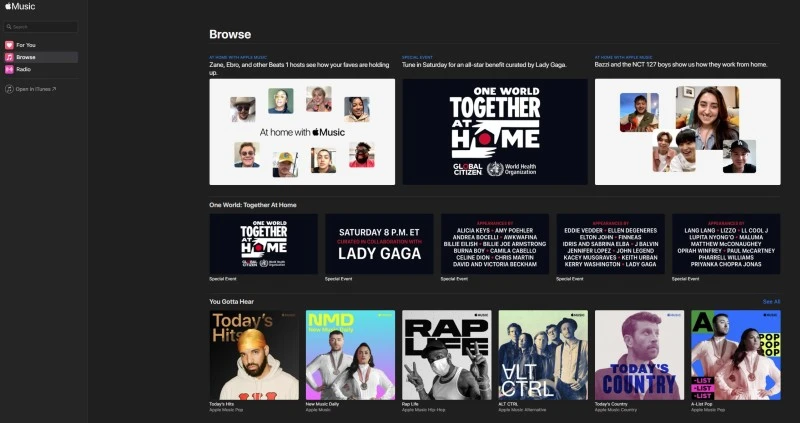Click the Apple Music Hip-Hop subtitle
Image resolution: width=800 pixels, height=423 pixels.
click(x=422, y=410)
